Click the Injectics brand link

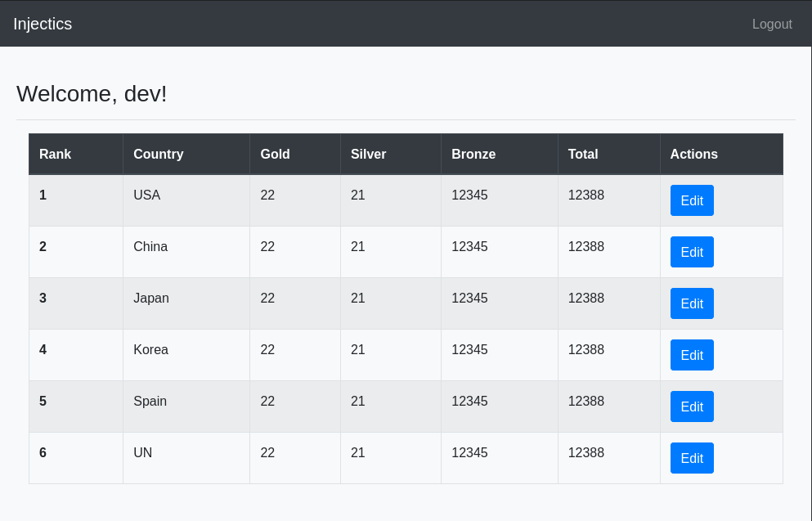click(x=43, y=24)
